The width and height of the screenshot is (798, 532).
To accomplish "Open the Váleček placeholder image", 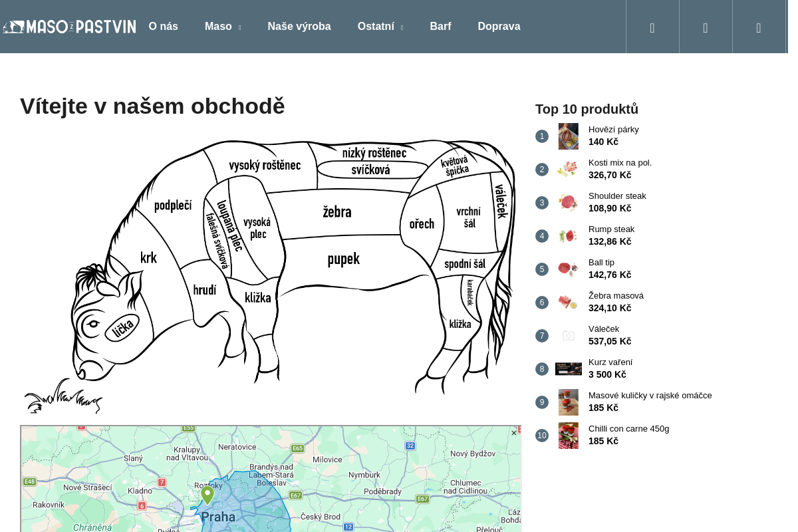I will 569,336.
